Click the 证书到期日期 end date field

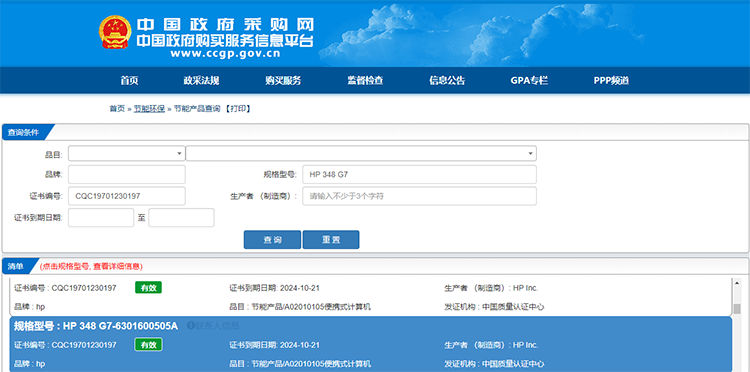[x=181, y=218]
